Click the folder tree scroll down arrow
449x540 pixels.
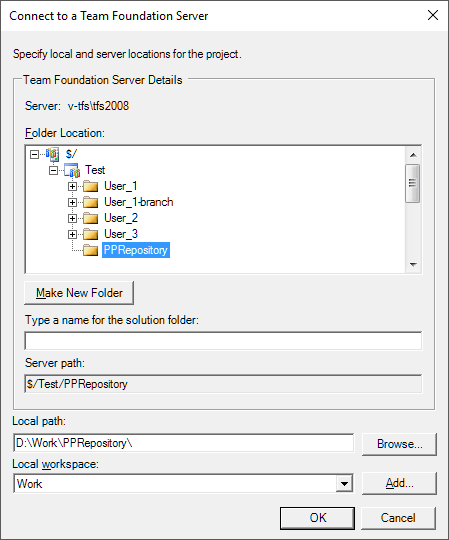[413, 264]
